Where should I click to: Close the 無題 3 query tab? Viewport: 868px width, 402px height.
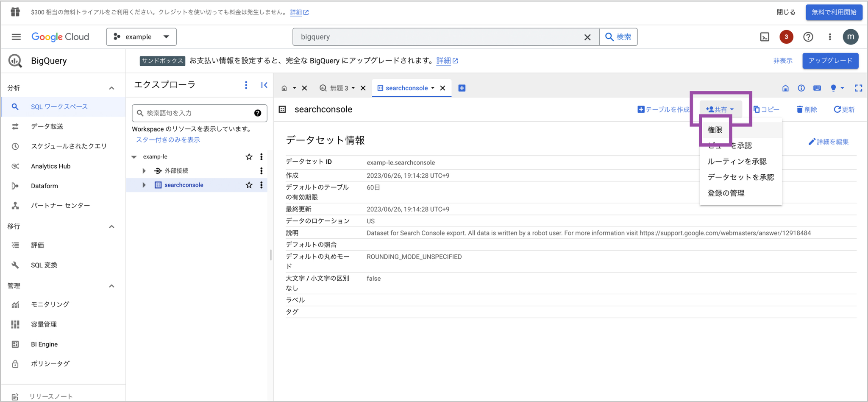pos(363,88)
